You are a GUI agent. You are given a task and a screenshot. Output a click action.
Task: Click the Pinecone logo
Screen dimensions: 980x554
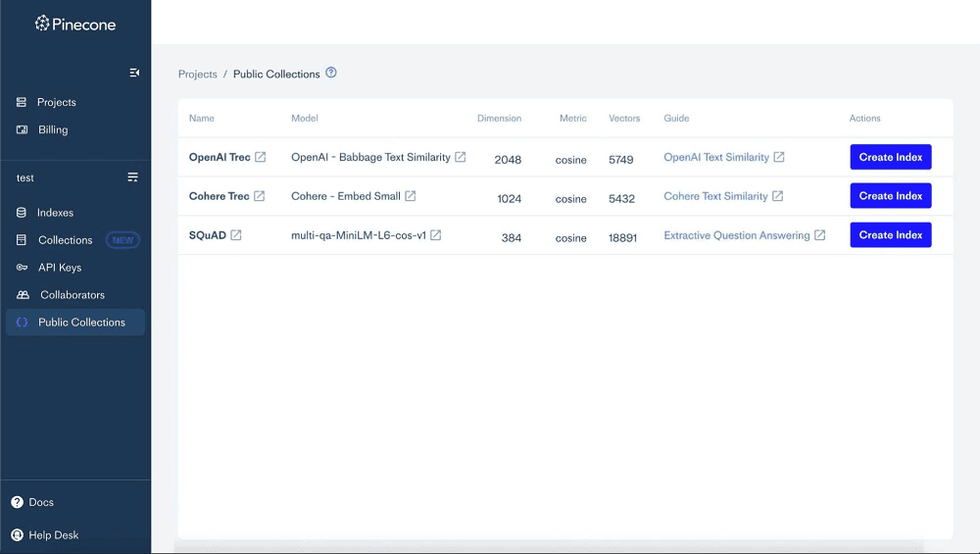(75, 25)
